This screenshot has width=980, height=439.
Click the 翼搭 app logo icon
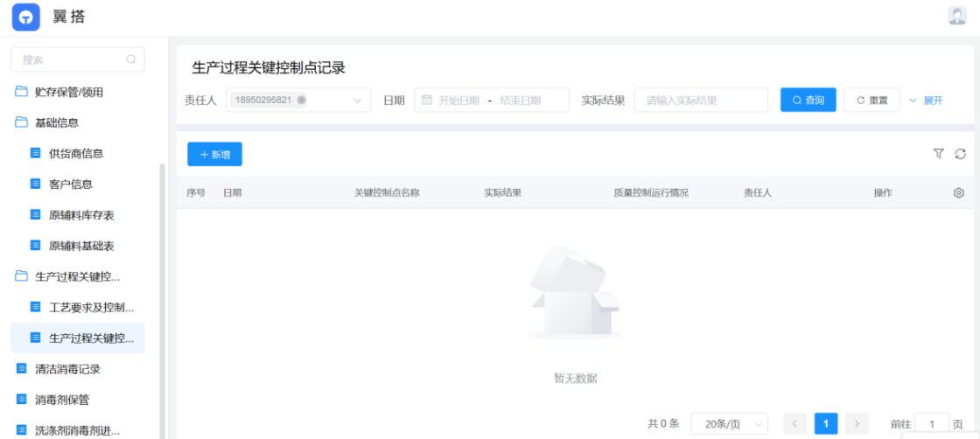point(26,17)
